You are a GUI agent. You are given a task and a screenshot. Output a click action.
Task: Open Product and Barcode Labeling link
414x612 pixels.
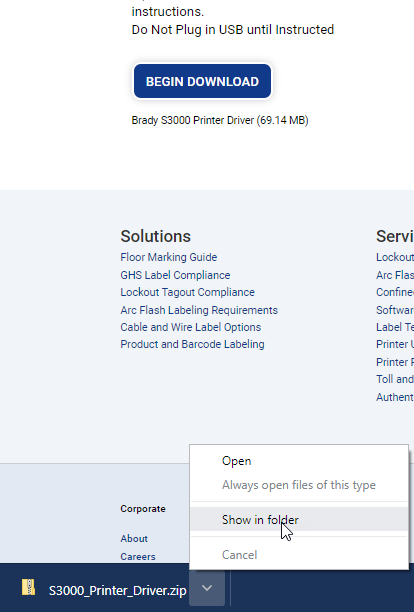[x=192, y=344]
